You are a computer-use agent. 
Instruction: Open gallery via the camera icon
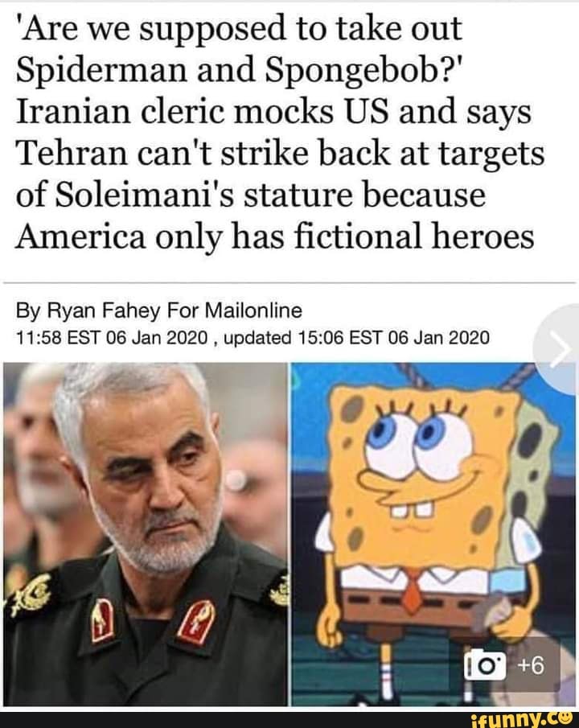tap(485, 666)
